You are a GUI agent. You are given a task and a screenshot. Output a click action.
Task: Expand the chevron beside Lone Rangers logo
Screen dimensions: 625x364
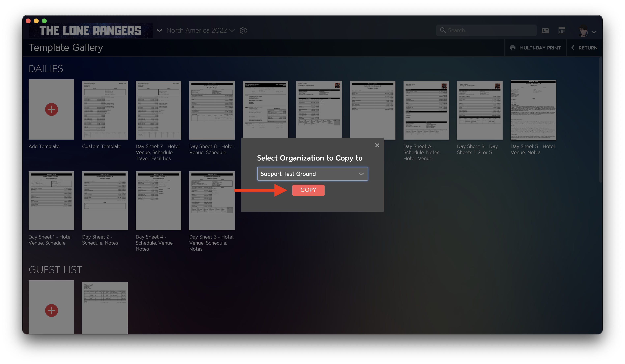pos(159,31)
